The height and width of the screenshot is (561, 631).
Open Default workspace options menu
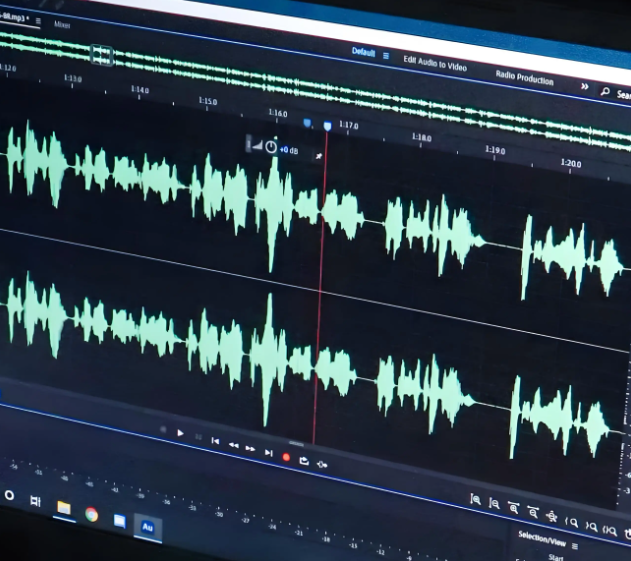click(x=386, y=55)
